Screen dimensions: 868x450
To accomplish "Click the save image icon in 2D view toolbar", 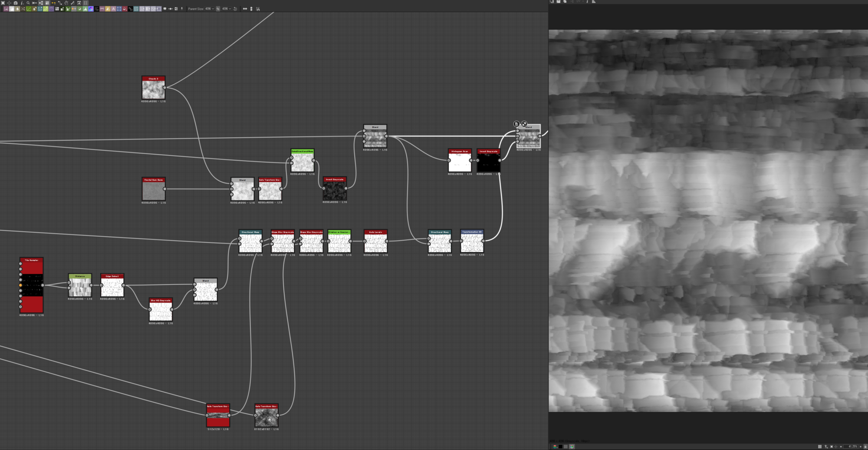I will pos(558,2).
